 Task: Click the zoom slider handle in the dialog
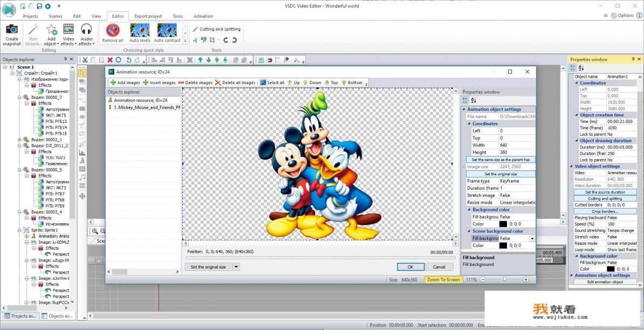pyautogui.click(x=504, y=279)
